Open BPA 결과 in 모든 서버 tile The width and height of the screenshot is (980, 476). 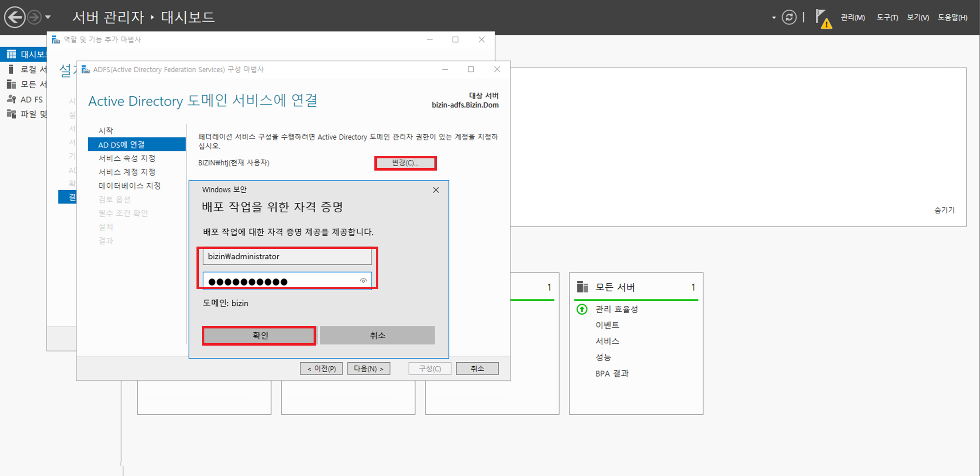(612, 374)
